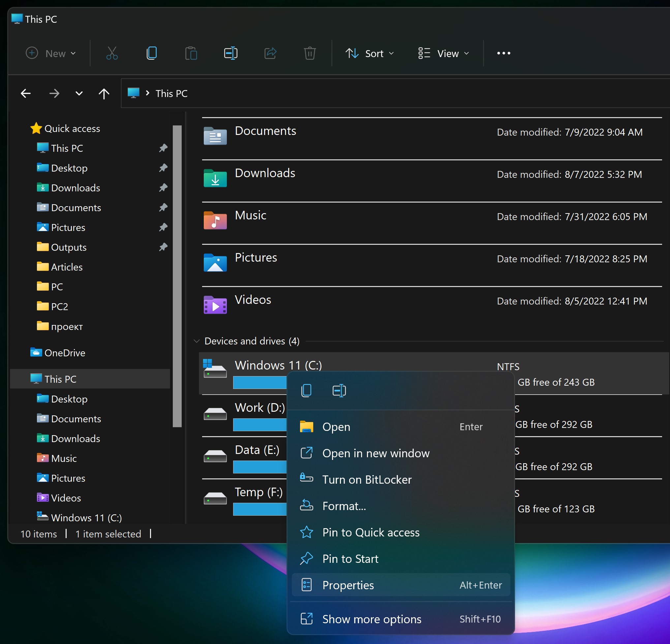Click the Outputs folder in Quick access

point(62,247)
